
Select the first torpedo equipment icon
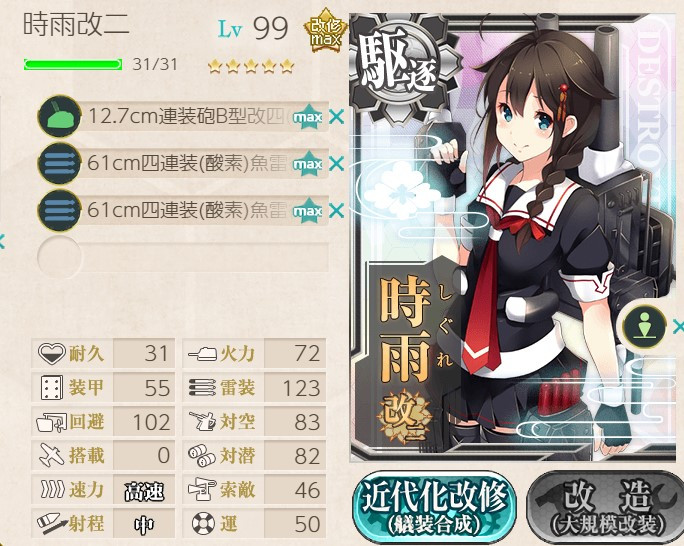[x=59, y=164]
